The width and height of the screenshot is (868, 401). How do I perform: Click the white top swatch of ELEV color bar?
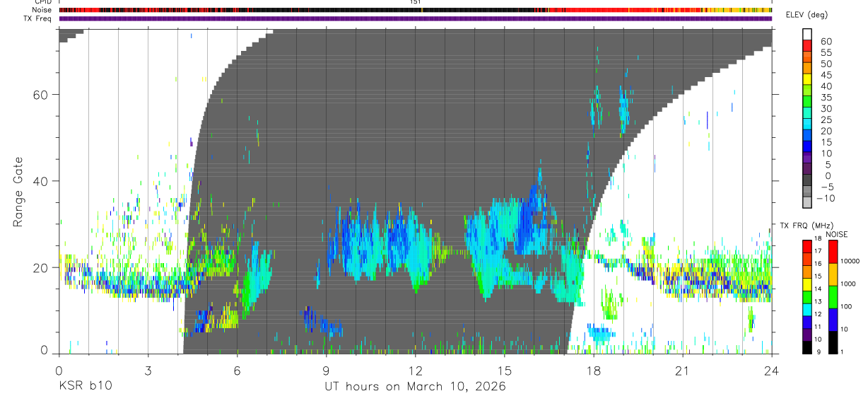[807, 34]
